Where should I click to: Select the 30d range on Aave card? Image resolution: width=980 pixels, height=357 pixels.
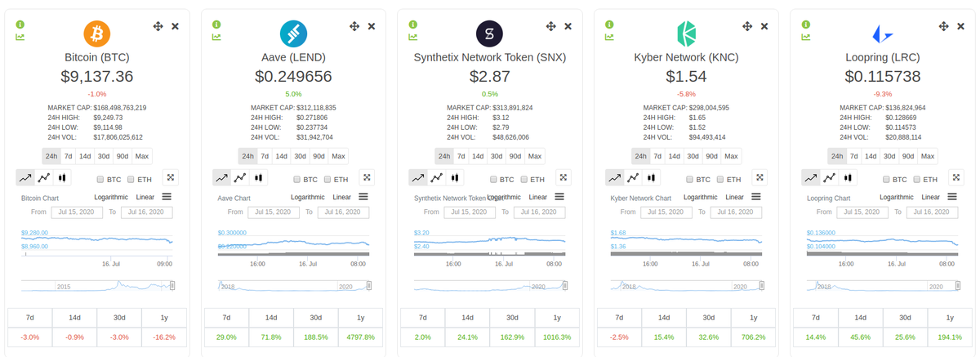tap(301, 156)
